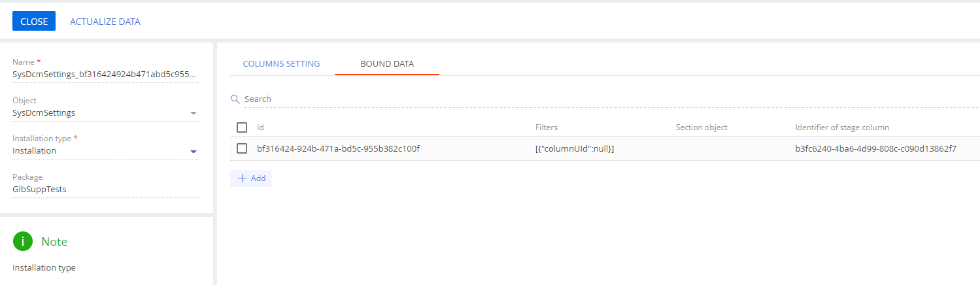The image size is (980, 285).
Task: Click the search magnifier icon
Action: 235,99
